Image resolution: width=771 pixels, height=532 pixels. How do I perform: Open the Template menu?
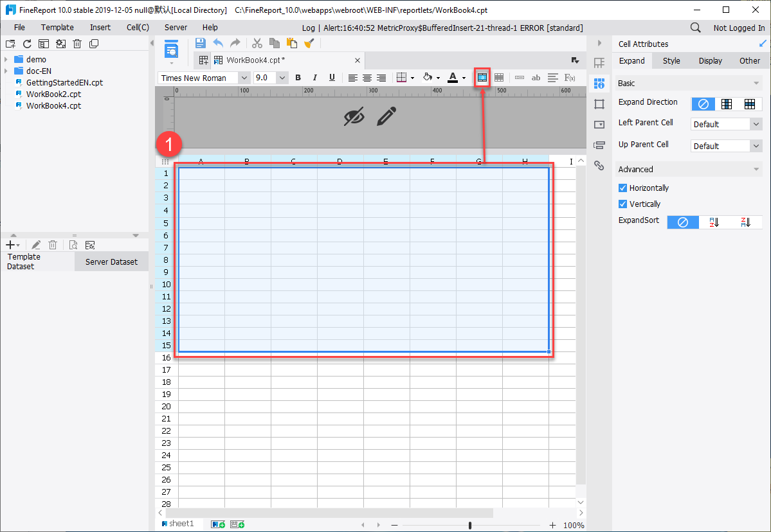click(x=57, y=28)
